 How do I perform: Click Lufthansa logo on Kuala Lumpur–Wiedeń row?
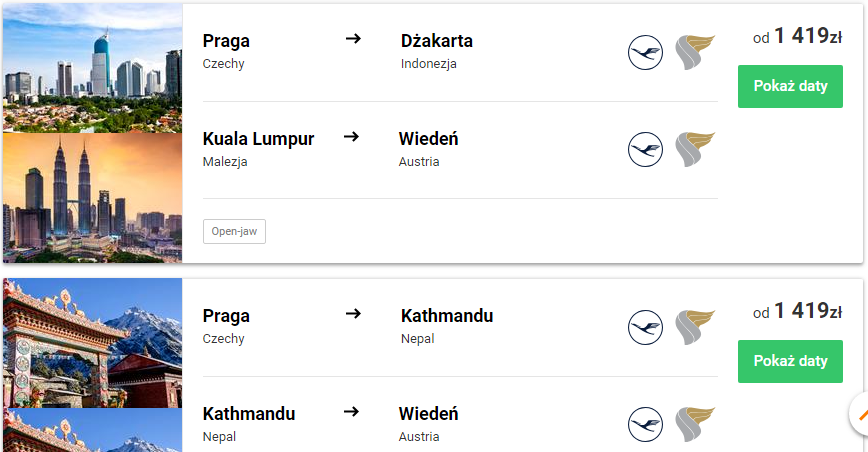tap(645, 149)
